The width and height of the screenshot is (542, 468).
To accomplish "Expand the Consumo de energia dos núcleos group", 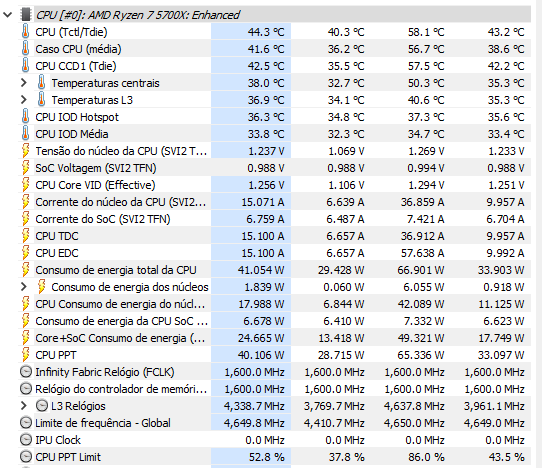I will 24,287.
